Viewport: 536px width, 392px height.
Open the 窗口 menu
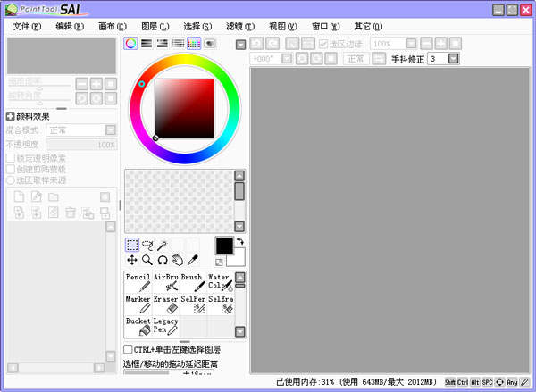(x=326, y=26)
